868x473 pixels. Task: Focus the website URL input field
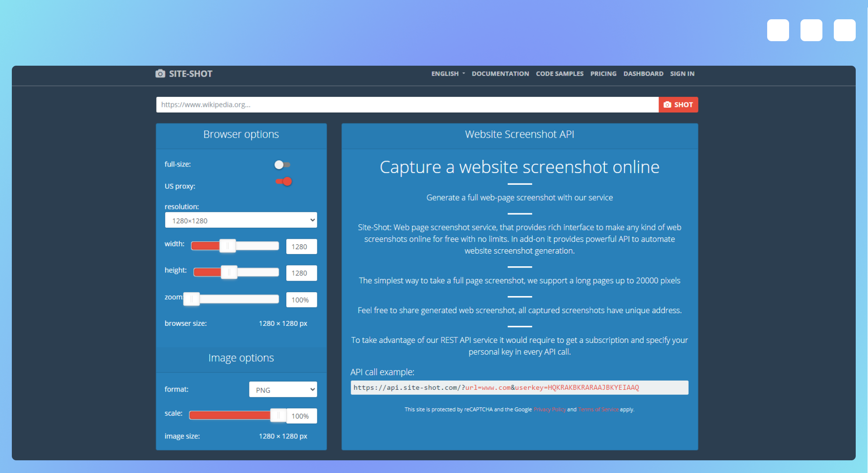pyautogui.click(x=407, y=105)
